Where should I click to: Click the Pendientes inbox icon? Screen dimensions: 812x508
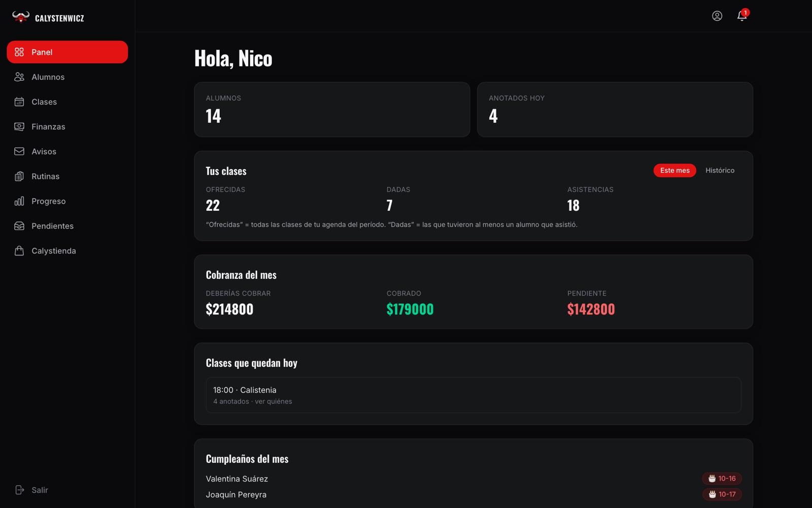point(19,226)
